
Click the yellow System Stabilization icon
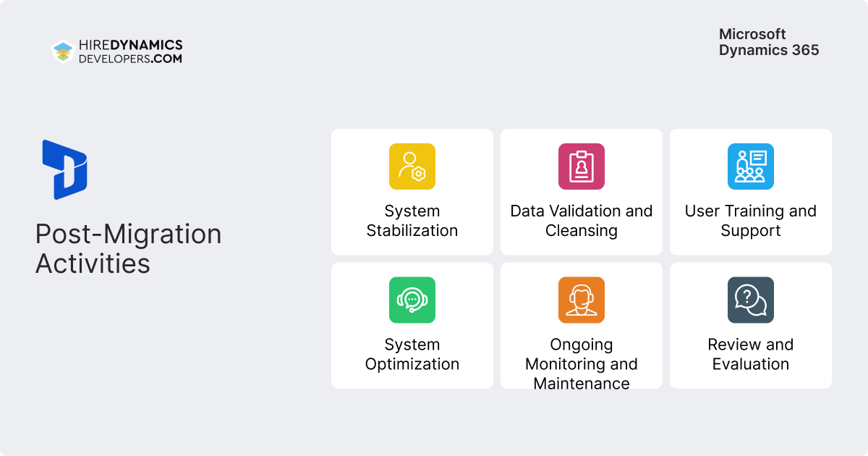pos(412,166)
